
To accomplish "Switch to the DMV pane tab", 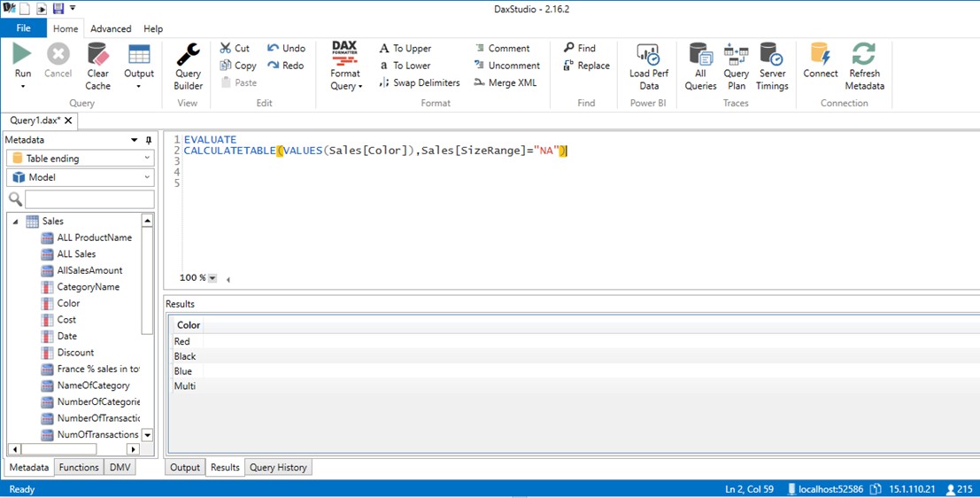I will click(120, 467).
